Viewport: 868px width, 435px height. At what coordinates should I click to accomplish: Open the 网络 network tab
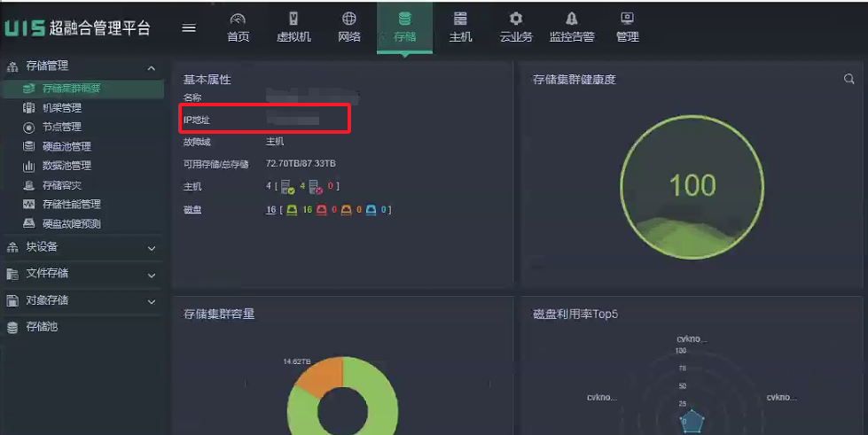[x=348, y=27]
